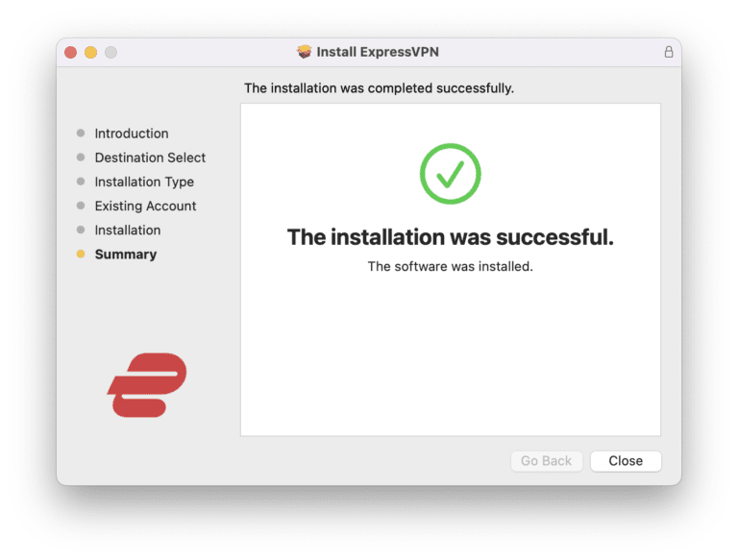Select the Destination Select step
Viewport: 738px width, 560px height.
click(150, 158)
